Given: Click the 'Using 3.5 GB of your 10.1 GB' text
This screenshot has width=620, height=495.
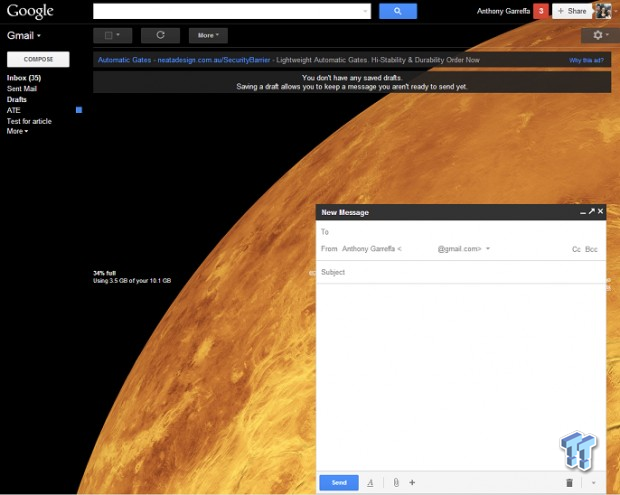Looking at the screenshot, I should [132, 281].
